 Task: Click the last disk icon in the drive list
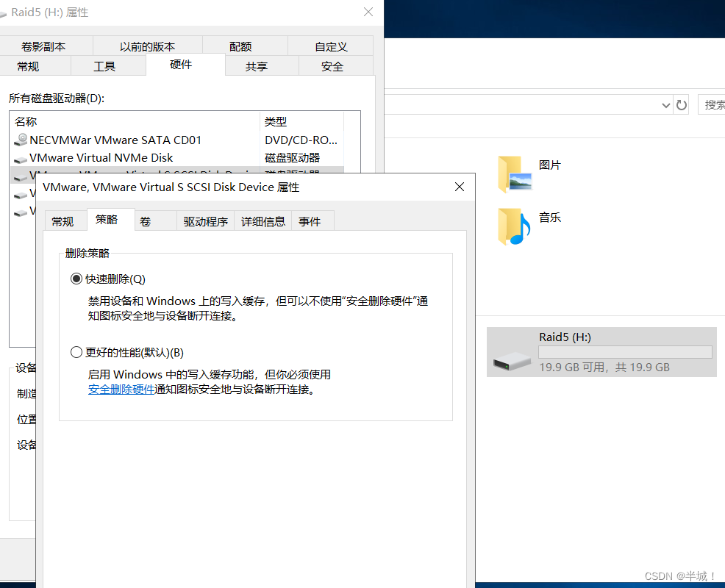tap(21, 213)
